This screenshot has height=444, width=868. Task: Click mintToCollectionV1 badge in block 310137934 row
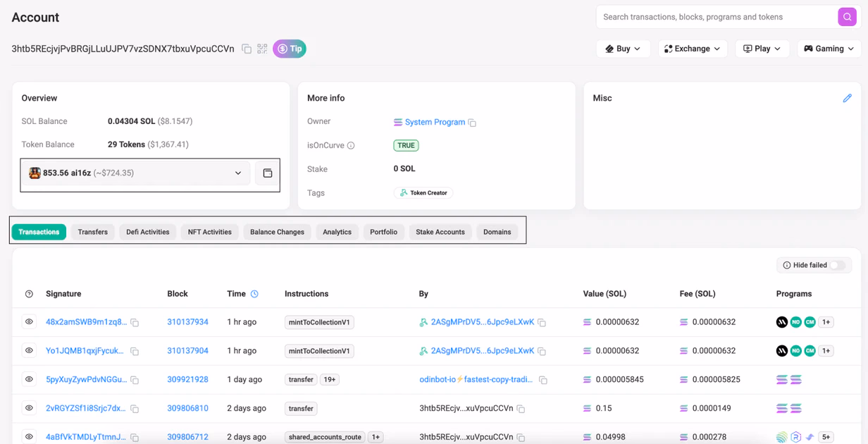319,322
